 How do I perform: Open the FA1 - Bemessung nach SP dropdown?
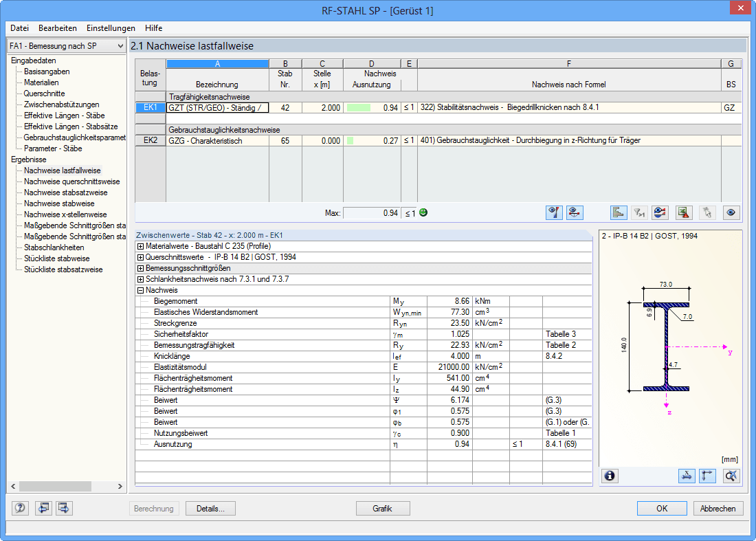[x=67, y=46]
